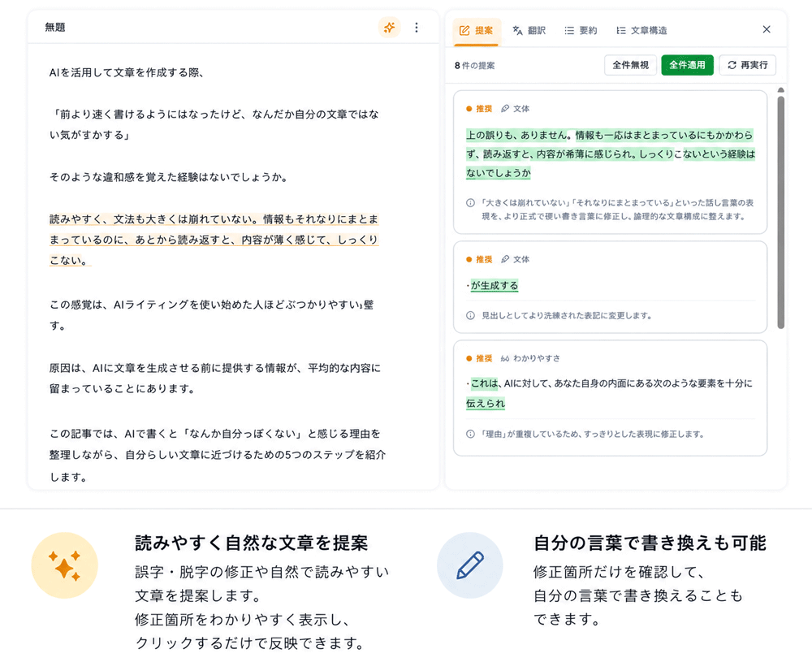Click highlighted paragraph 読みやすく、文法も大きくは崩れていない
Viewport: 812px width, 662px height.
[214, 240]
